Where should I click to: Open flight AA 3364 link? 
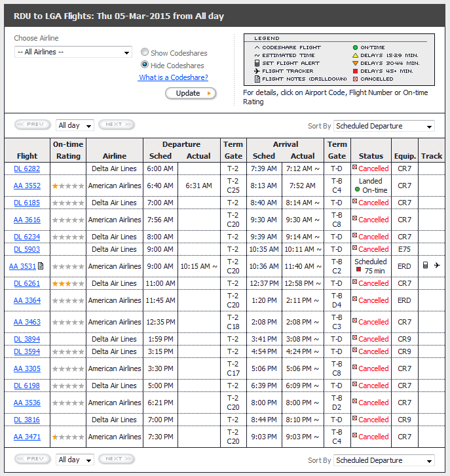coord(27,300)
